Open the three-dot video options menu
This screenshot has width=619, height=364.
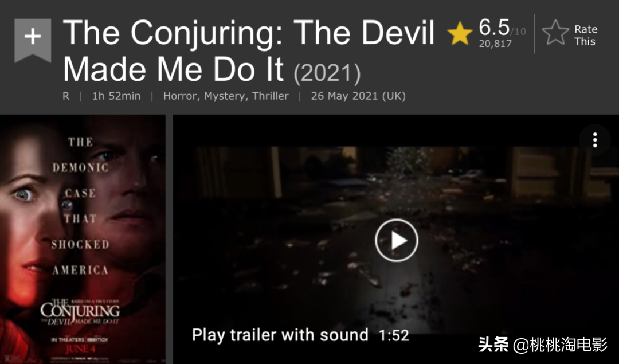594,140
